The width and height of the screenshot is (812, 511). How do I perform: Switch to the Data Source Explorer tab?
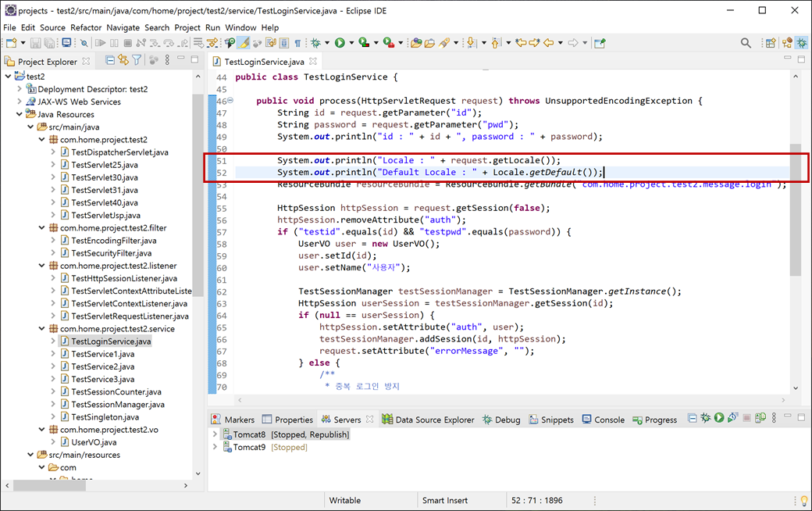point(429,420)
